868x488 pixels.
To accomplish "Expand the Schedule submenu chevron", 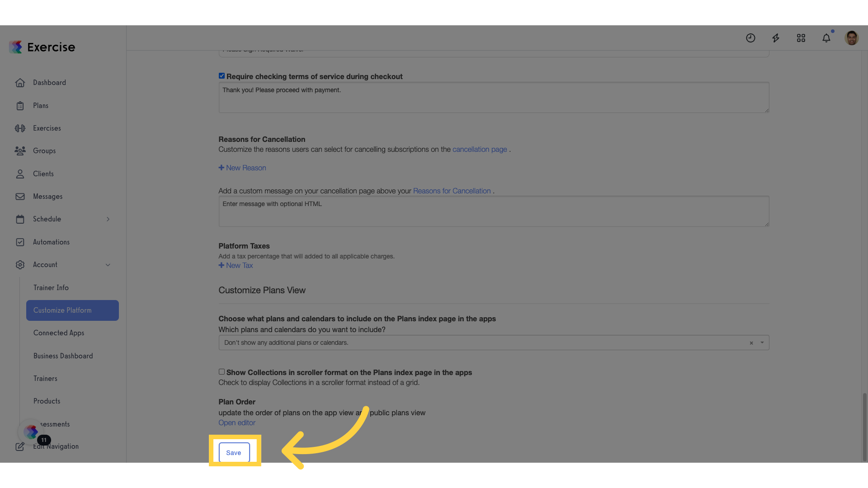I will tap(108, 219).
